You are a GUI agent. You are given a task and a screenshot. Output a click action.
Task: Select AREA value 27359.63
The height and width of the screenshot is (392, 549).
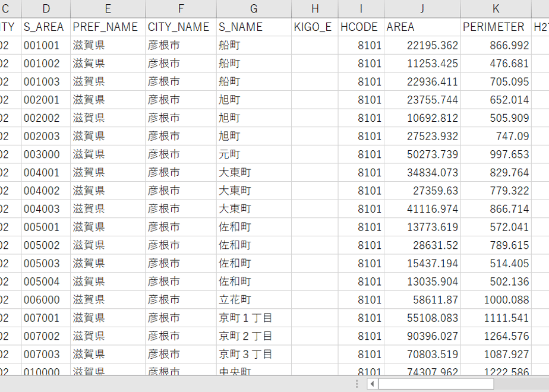tap(422, 191)
